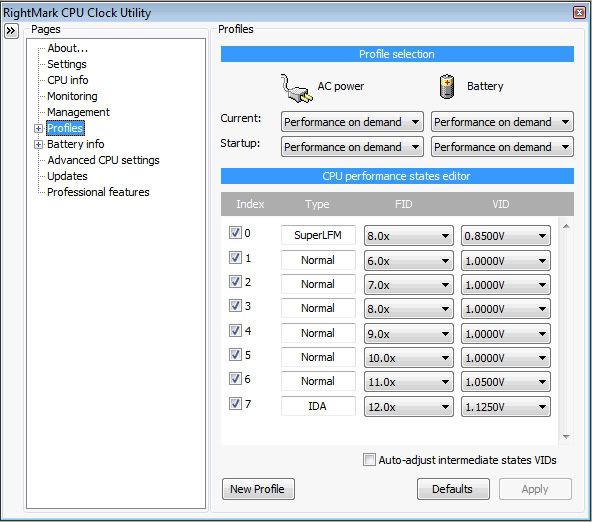Image resolution: width=592 pixels, height=522 pixels.
Task: Open the 0.8500V VID dropdown
Action: [x=506, y=236]
